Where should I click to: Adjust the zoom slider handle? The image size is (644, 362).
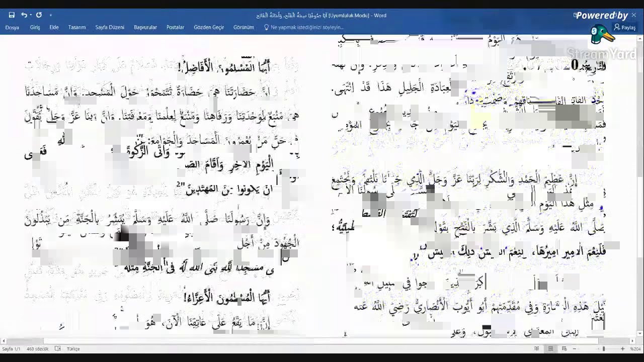(x=603, y=348)
